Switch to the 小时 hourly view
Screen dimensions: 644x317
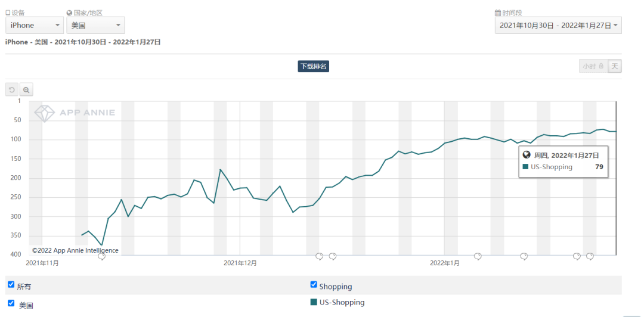(x=593, y=66)
